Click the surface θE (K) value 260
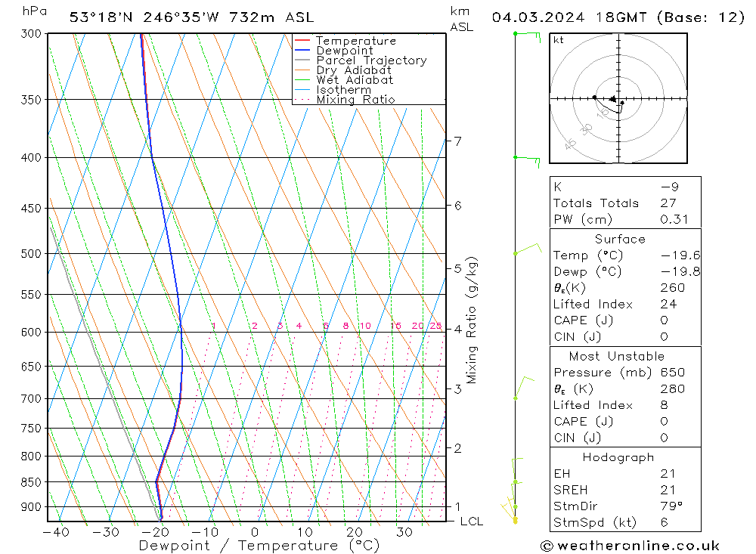756x554 pixels. (x=673, y=288)
